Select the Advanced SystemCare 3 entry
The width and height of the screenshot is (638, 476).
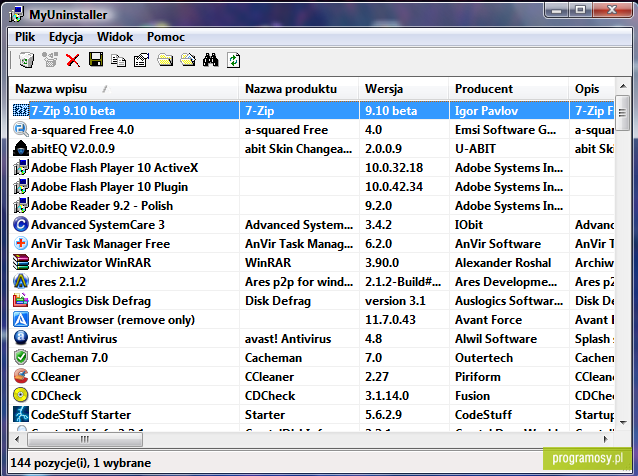(x=98, y=225)
